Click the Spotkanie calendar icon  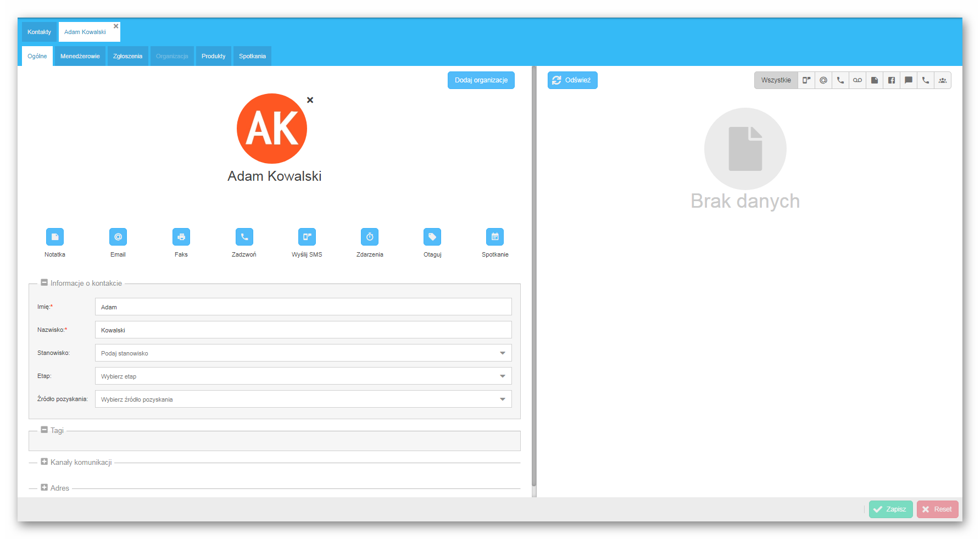(495, 237)
